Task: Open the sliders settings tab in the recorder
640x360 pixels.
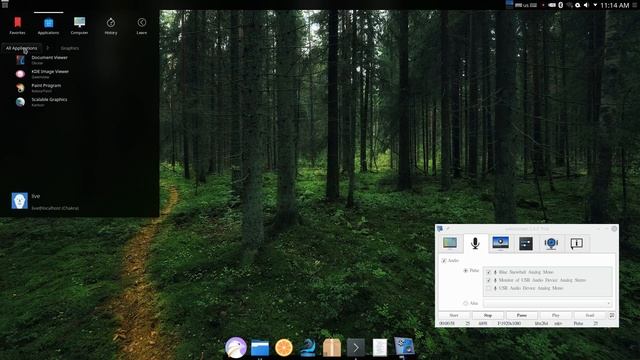Action: [526, 243]
